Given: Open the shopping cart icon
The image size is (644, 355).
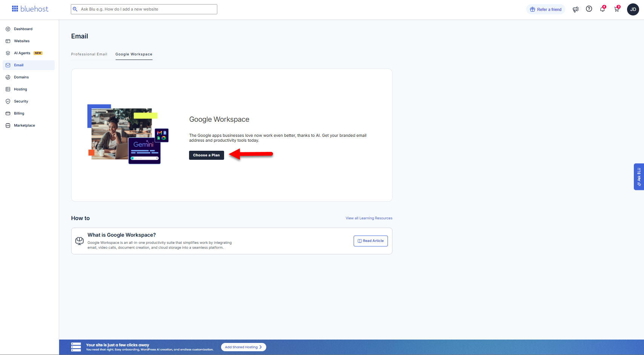Looking at the screenshot, I should (617, 9).
